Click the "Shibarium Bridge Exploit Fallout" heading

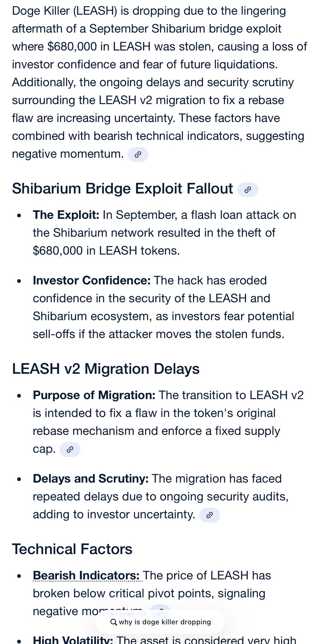pyautogui.click(x=123, y=189)
